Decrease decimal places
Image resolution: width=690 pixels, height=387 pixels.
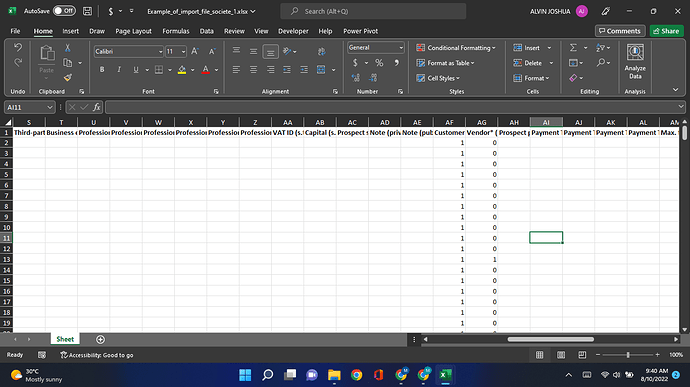pyautogui.click(x=373, y=78)
